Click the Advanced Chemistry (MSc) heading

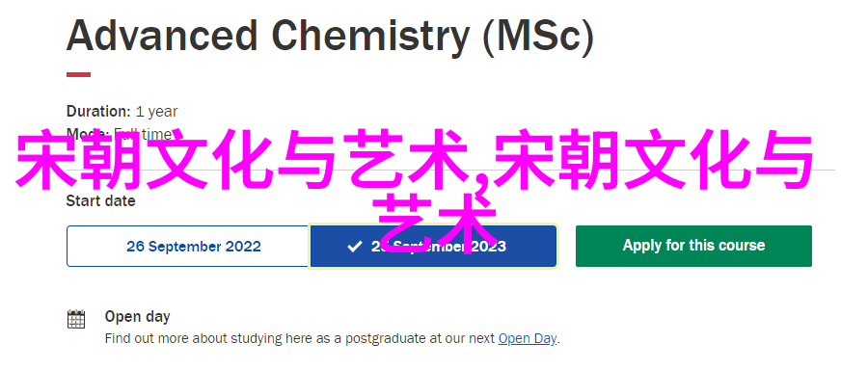click(330, 36)
